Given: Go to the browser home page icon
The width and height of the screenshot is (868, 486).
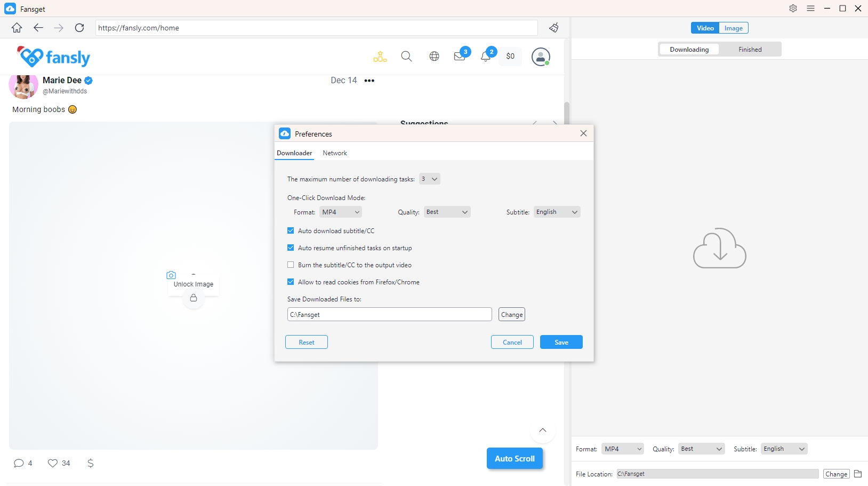Looking at the screenshot, I should [17, 28].
